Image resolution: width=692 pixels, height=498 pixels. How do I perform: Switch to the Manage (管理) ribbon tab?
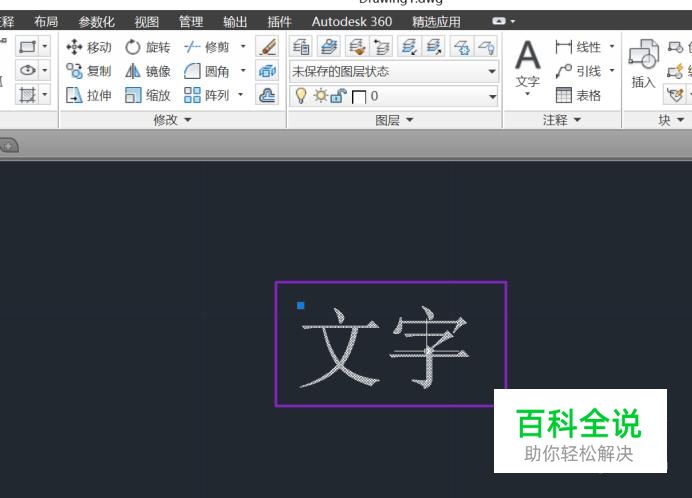(191, 21)
